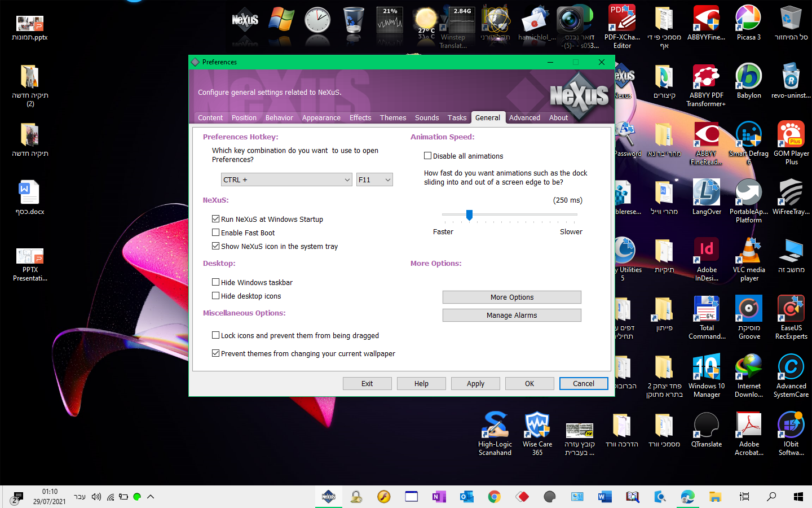The width and height of the screenshot is (812, 508).
Task: Open the CTRL + modifier dropdown
Action: (287, 179)
